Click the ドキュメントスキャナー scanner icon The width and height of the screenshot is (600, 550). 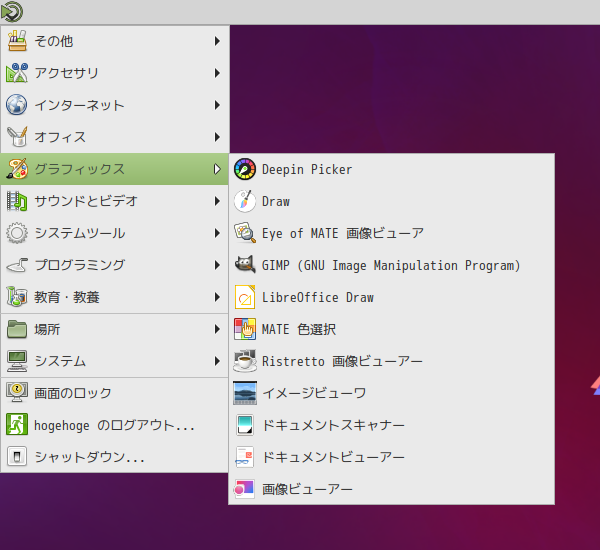pos(245,425)
